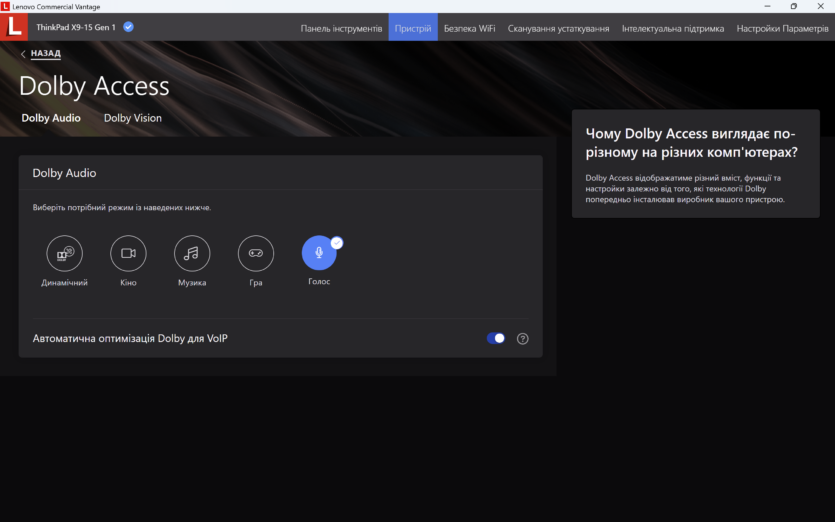Minimize the Lenovo Commercial Vantage window
The image size is (835, 522).
pos(767,6)
